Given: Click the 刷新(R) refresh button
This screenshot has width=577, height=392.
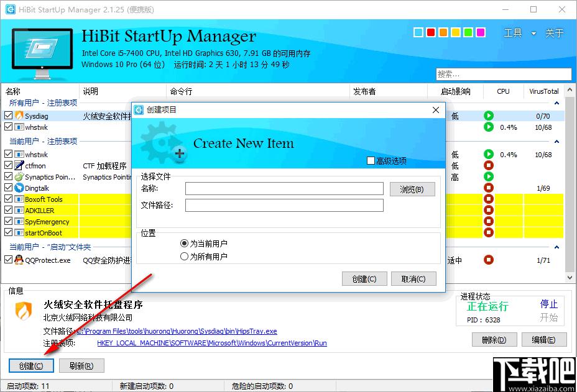Looking at the screenshot, I should 81,366.
